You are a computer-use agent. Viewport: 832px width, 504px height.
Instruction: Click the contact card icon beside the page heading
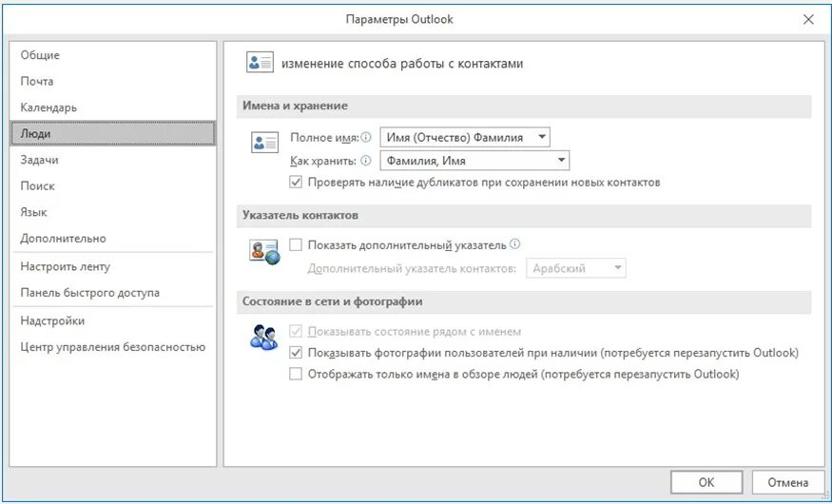coord(260,63)
